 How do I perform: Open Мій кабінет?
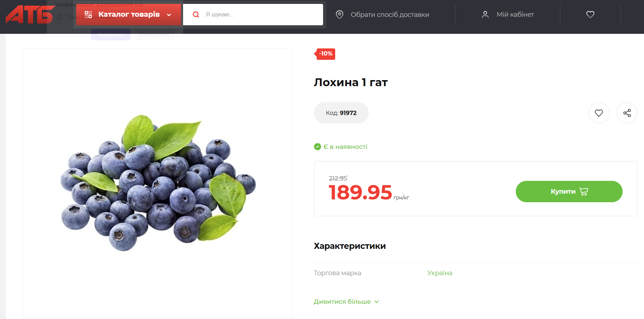(x=515, y=15)
